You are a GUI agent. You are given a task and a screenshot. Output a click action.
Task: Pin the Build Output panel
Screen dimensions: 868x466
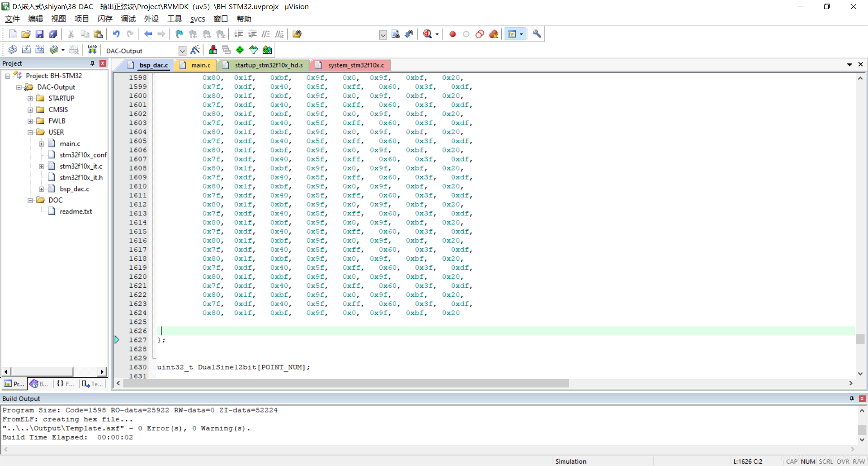[852, 399]
